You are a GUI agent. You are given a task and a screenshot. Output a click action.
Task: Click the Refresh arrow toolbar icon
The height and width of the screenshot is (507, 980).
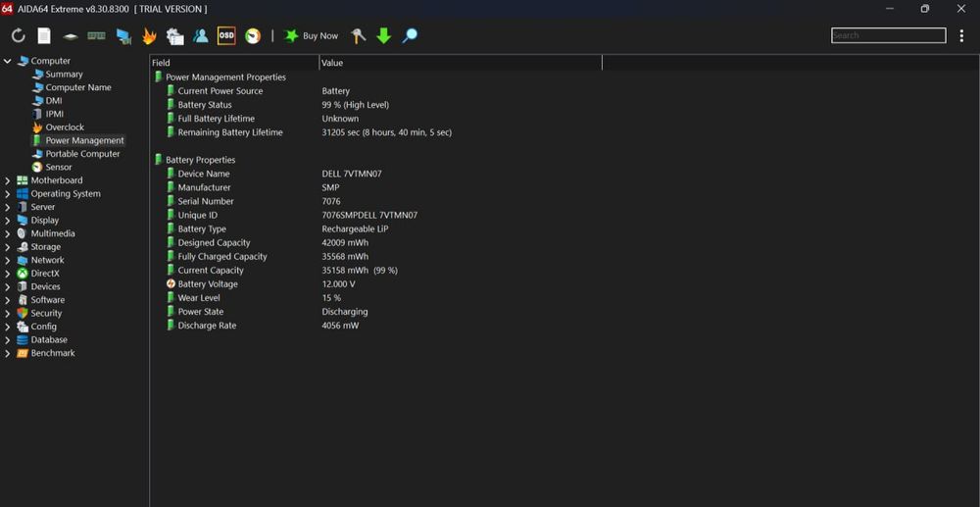click(x=18, y=35)
